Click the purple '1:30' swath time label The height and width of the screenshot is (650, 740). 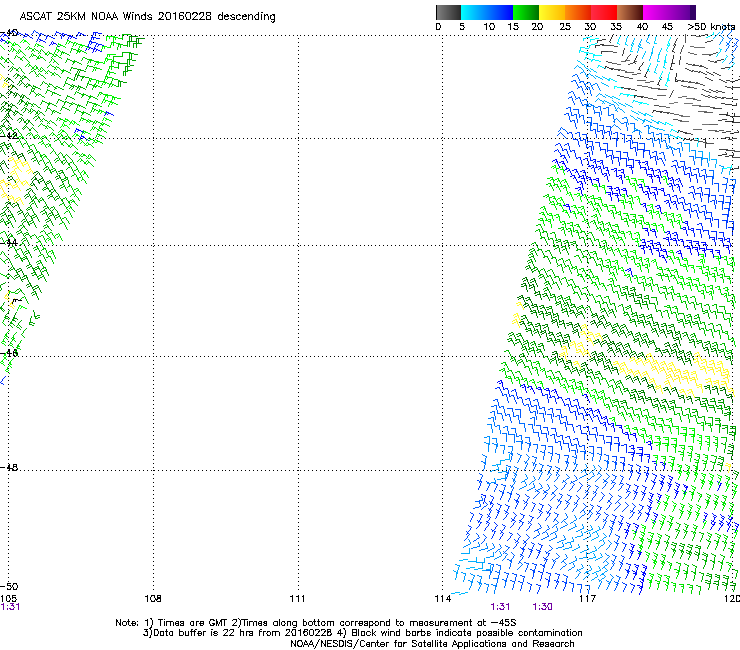pyautogui.click(x=542, y=607)
